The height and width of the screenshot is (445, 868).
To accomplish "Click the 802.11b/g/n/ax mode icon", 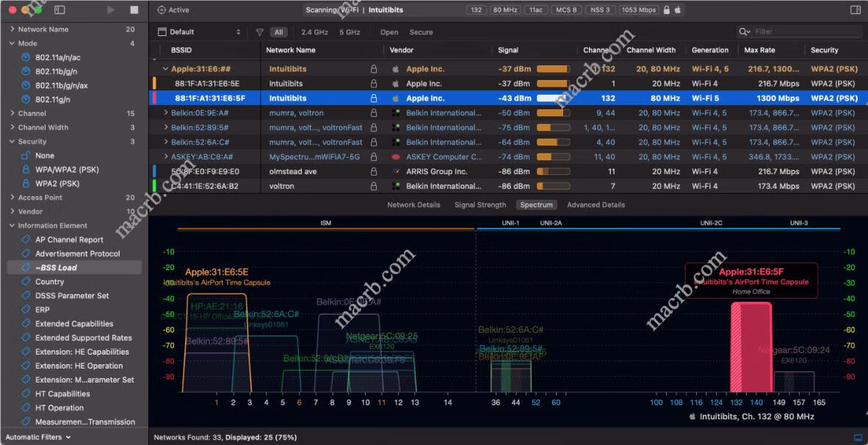I will tap(26, 85).
